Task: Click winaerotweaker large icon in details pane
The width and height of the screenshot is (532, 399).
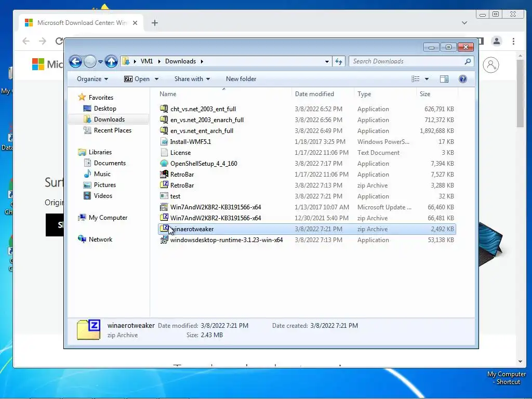Action: tap(88, 329)
